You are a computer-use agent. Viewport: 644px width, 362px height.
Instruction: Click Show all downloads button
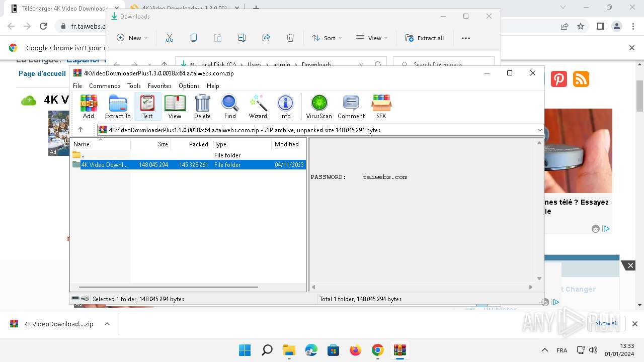pyautogui.click(x=606, y=323)
